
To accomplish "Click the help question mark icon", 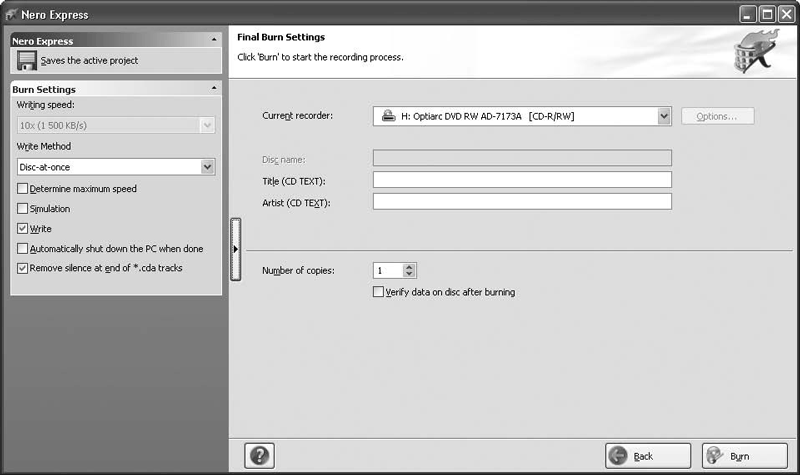I will pyautogui.click(x=259, y=455).
